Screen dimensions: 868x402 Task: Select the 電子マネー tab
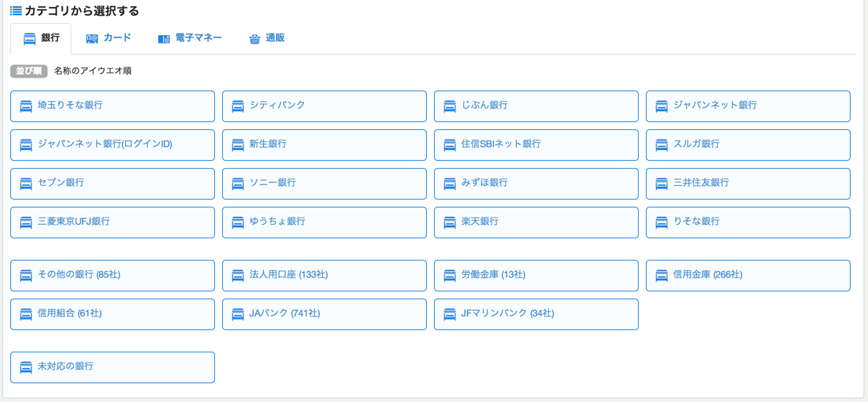coord(190,38)
